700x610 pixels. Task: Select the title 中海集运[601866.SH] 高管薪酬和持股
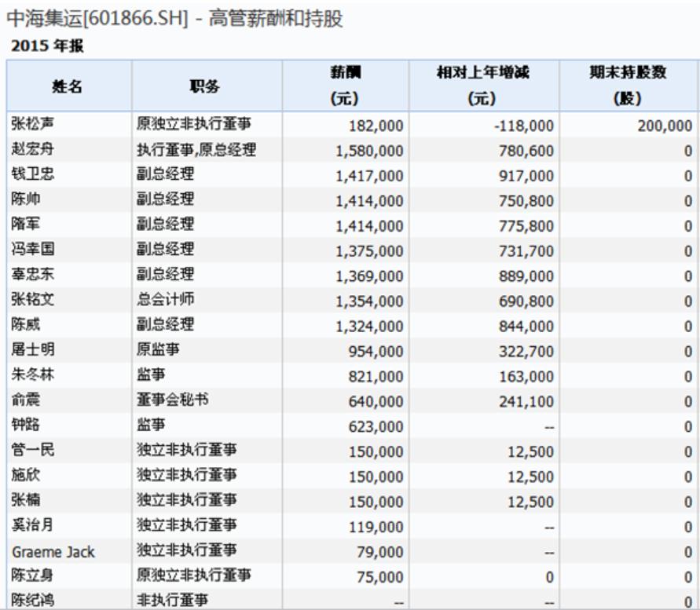click(x=175, y=19)
